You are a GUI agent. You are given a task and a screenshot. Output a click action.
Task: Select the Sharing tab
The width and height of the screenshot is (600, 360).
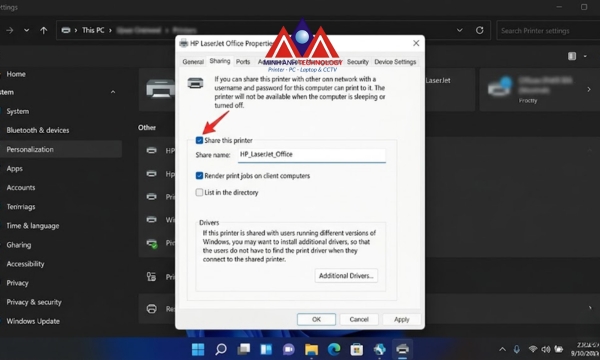(x=220, y=61)
